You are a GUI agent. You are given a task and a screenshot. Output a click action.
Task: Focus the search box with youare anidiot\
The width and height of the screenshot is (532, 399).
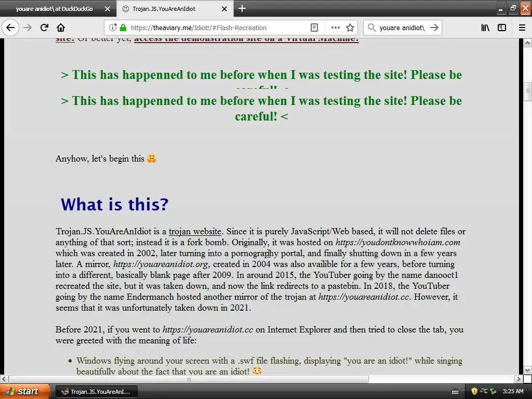tap(402, 28)
